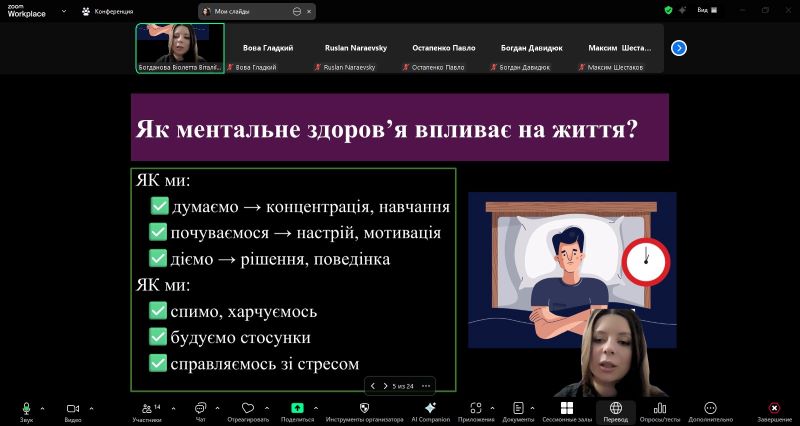Open the Приложения apps icon
800x426 pixels.
[476, 408]
